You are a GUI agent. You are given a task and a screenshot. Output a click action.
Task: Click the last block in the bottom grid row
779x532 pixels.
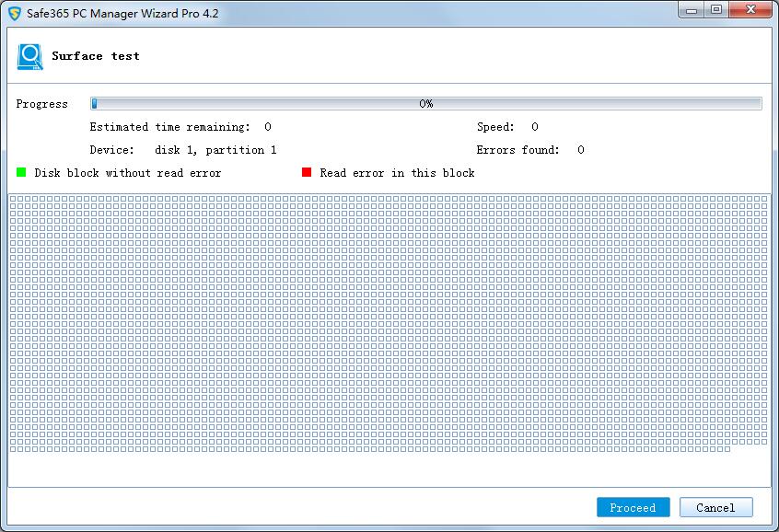tap(727, 449)
